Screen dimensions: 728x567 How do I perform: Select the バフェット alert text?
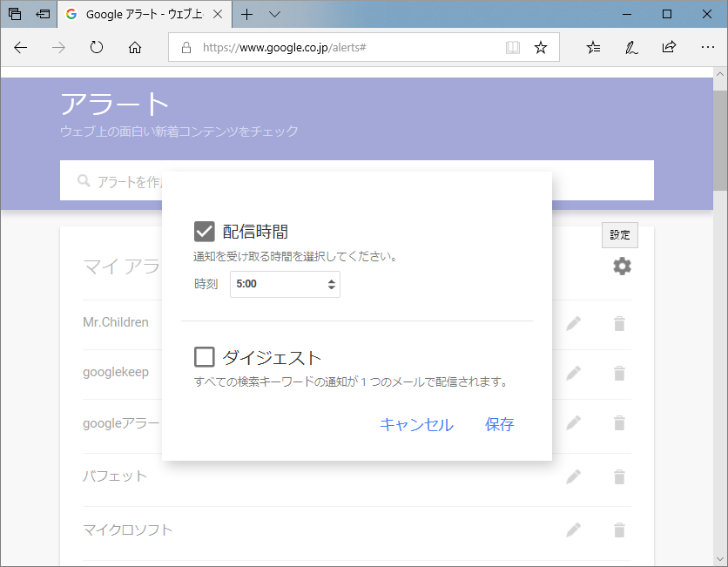click(115, 476)
